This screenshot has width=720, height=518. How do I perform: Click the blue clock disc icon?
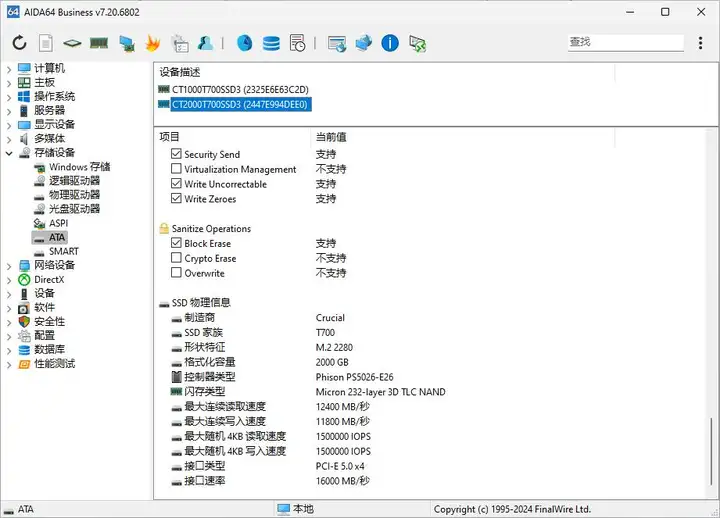[x=245, y=43]
